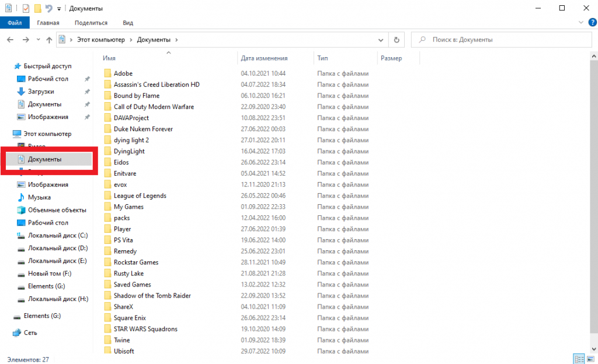Click the Поиск в: Документы search field
Screen dimensions: 598x364
pyautogui.click(x=501, y=40)
